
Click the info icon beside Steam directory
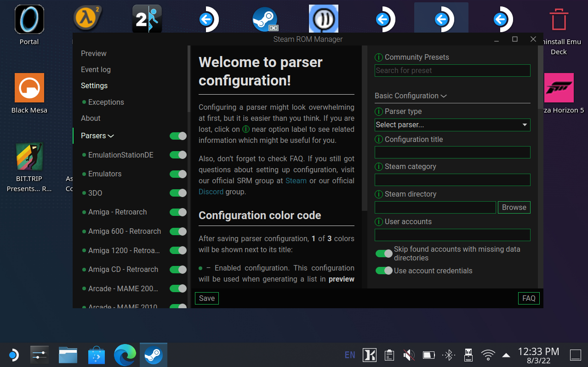pos(379,194)
